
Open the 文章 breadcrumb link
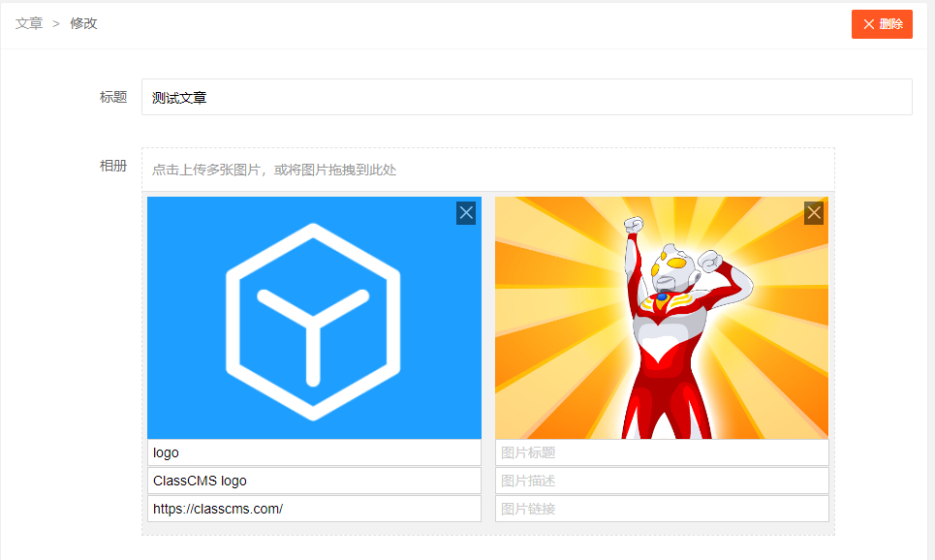29,23
